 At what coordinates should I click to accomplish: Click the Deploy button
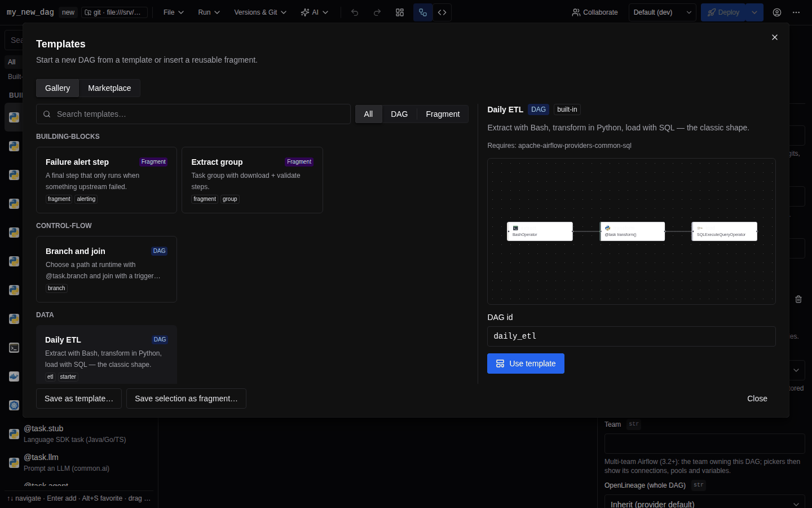pyautogui.click(x=723, y=12)
